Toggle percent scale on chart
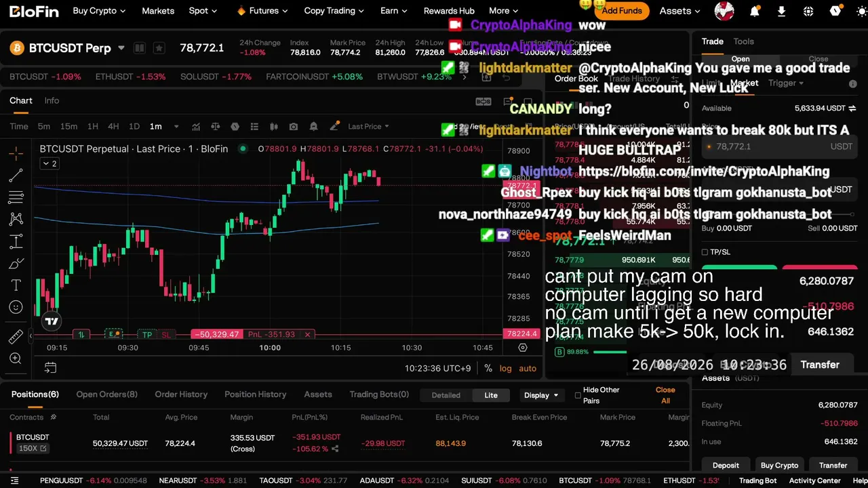 488,369
